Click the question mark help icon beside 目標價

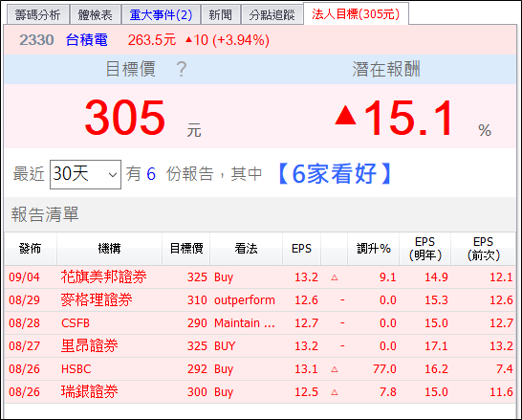(182, 69)
